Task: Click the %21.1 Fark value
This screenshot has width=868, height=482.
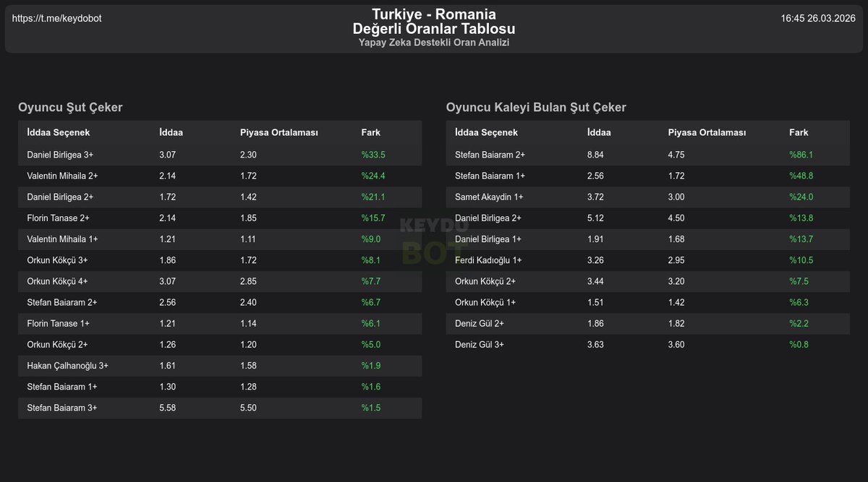Action: [x=373, y=197]
